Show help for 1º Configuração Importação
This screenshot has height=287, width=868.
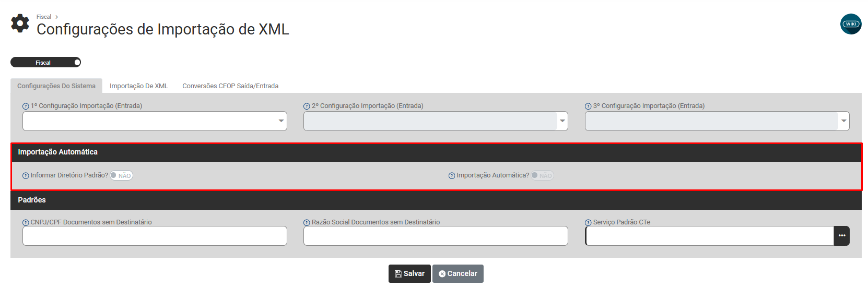26,106
